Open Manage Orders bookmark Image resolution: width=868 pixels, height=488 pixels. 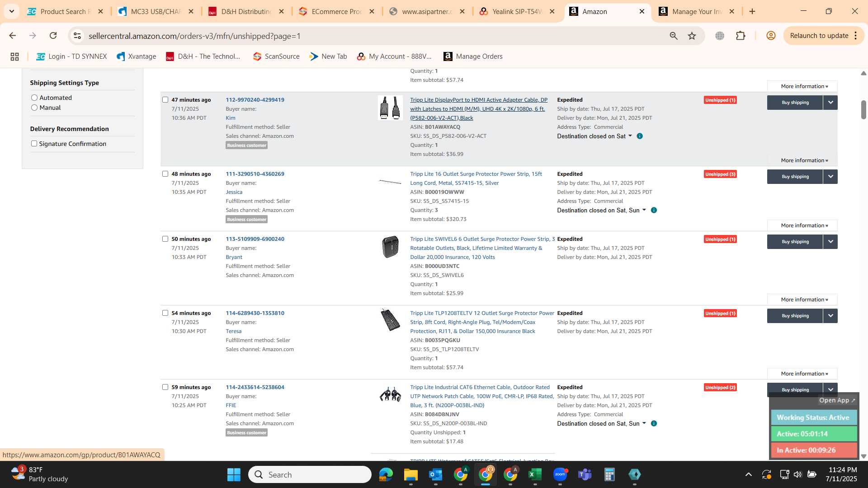point(473,56)
